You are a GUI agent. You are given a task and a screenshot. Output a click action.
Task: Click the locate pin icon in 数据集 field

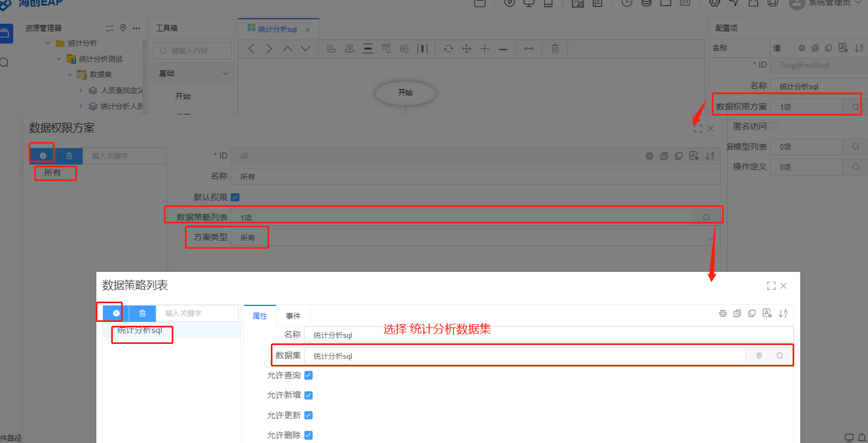pyautogui.click(x=759, y=356)
